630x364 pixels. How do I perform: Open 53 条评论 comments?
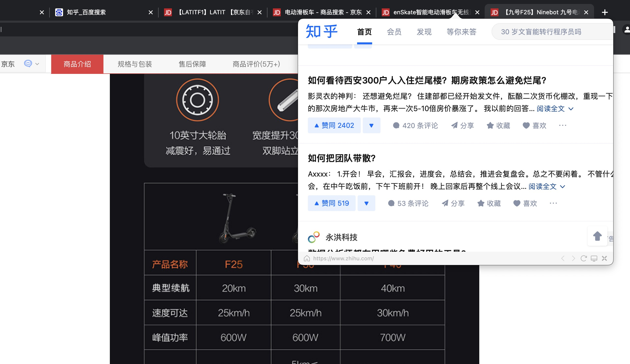tap(408, 203)
